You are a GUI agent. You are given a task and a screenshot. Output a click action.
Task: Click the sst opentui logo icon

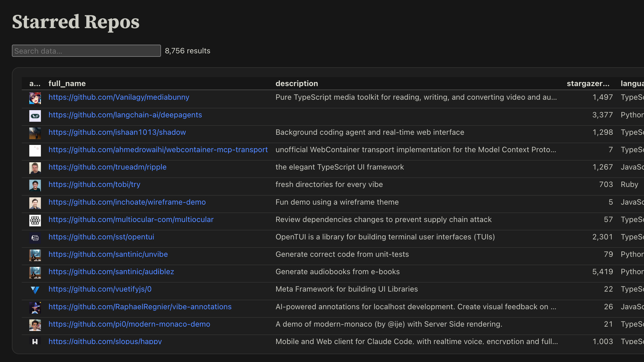coord(35,238)
